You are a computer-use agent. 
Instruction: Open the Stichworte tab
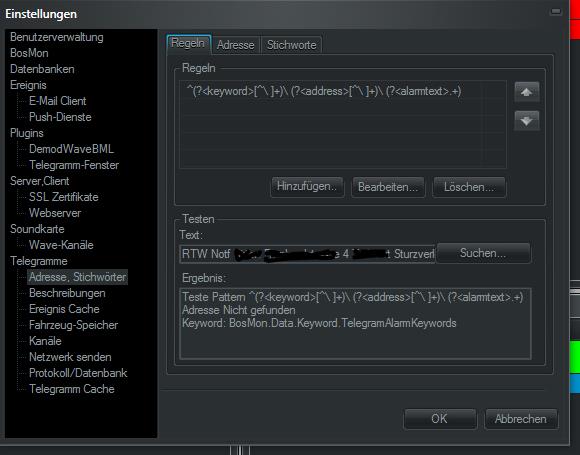[291, 45]
